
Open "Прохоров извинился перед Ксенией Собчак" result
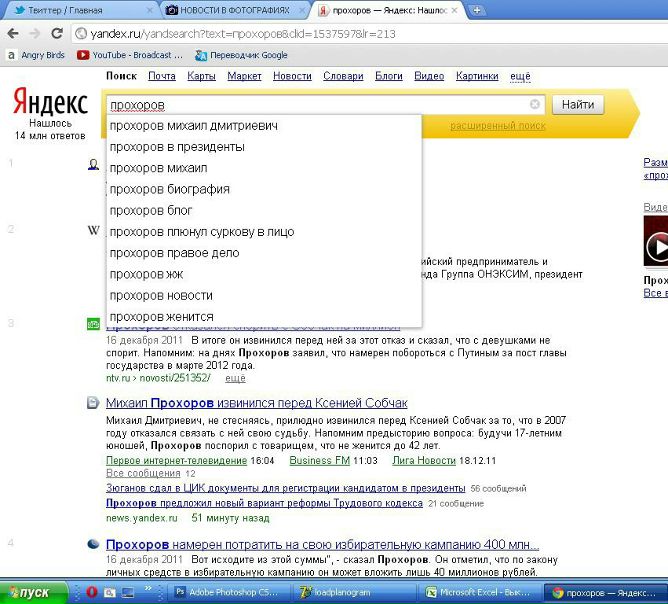[x=256, y=402]
